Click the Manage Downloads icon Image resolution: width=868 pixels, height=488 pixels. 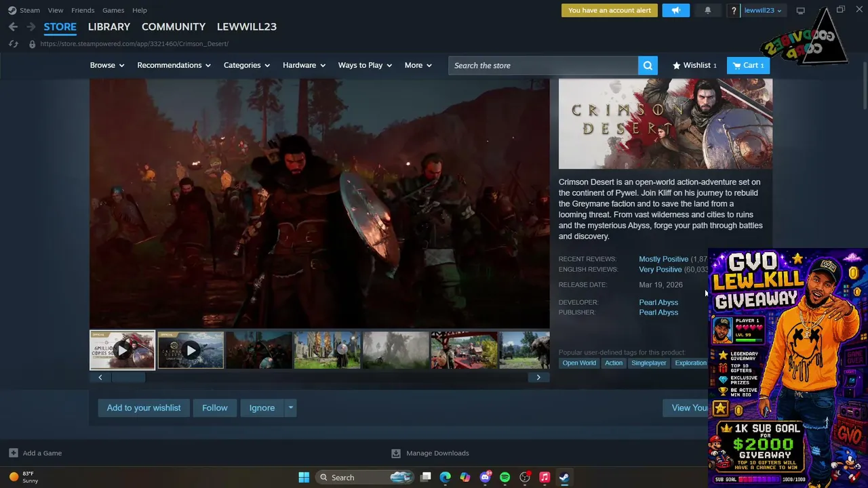(x=396, y=453)
